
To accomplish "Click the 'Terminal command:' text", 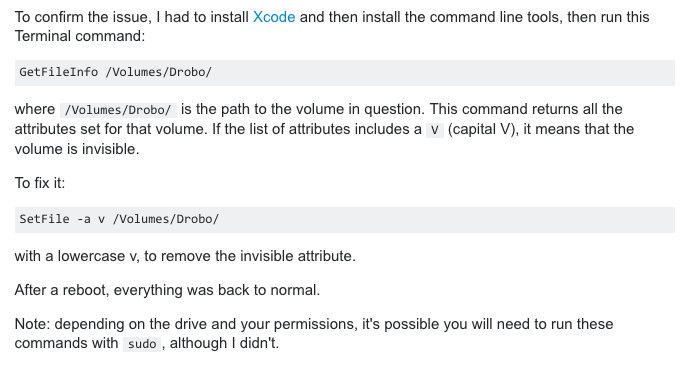I will click(x=80, y=36).
